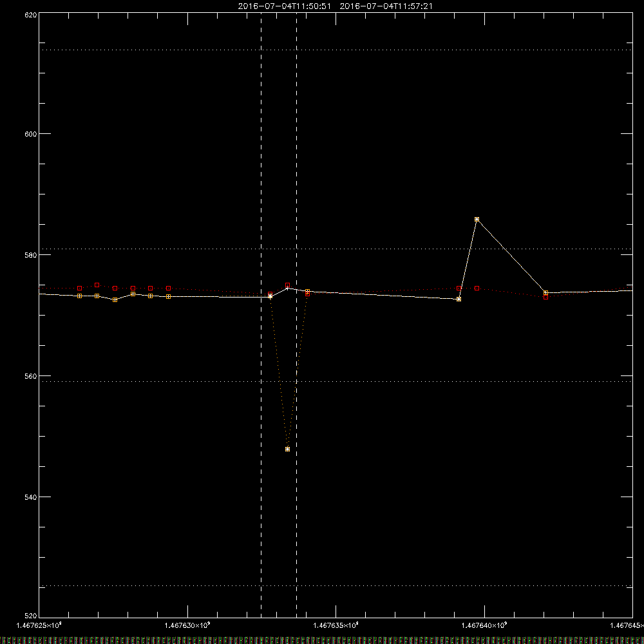Click the 1.467625×10⁹ x-axis label
The width and height of the screenshot is (644, 644).
[x=39, y=625]
